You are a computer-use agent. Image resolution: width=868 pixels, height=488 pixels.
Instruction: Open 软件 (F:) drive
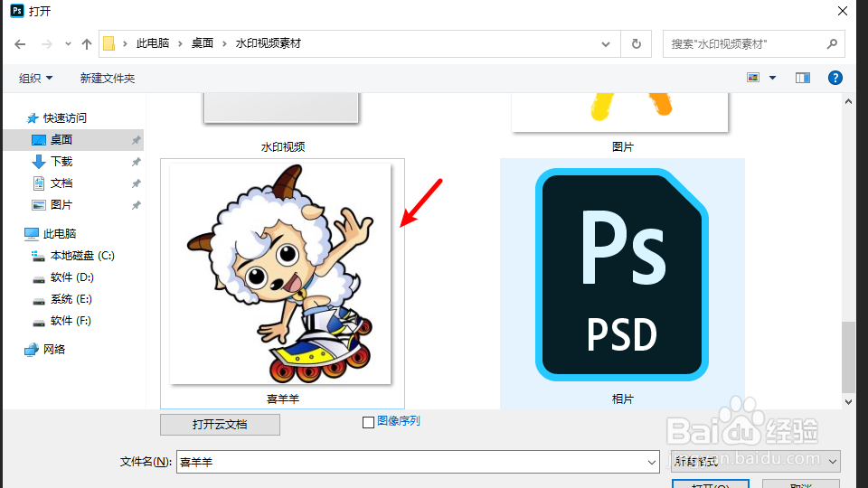pos(71,320)
